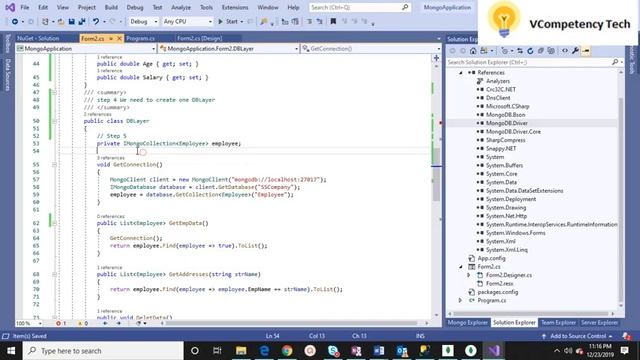Save Form2.cs with the Save icon

71,22
